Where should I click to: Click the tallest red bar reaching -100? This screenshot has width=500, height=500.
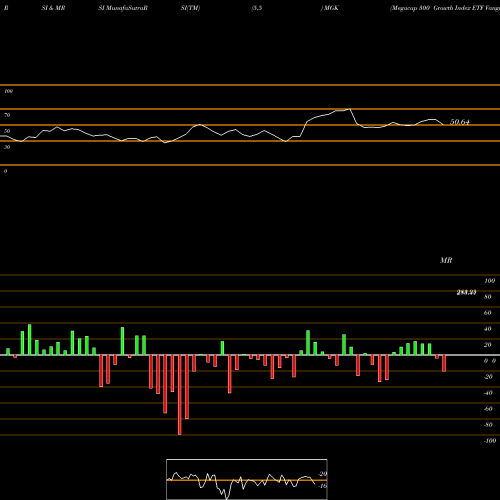click(180, 395)
